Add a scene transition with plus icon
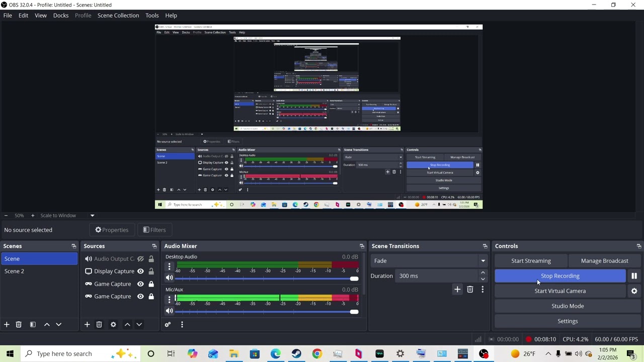This screenshot has height=362, width=644. click(457, 290)
